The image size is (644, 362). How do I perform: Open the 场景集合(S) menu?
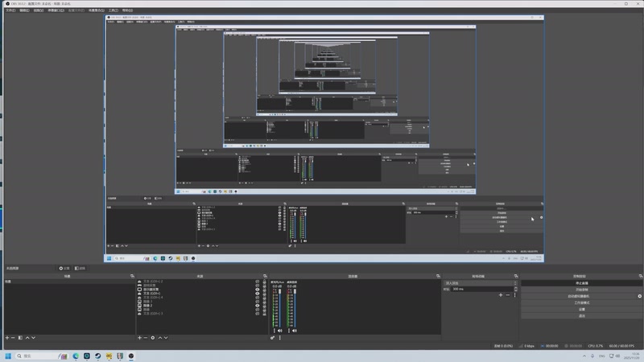coord(96,10)
